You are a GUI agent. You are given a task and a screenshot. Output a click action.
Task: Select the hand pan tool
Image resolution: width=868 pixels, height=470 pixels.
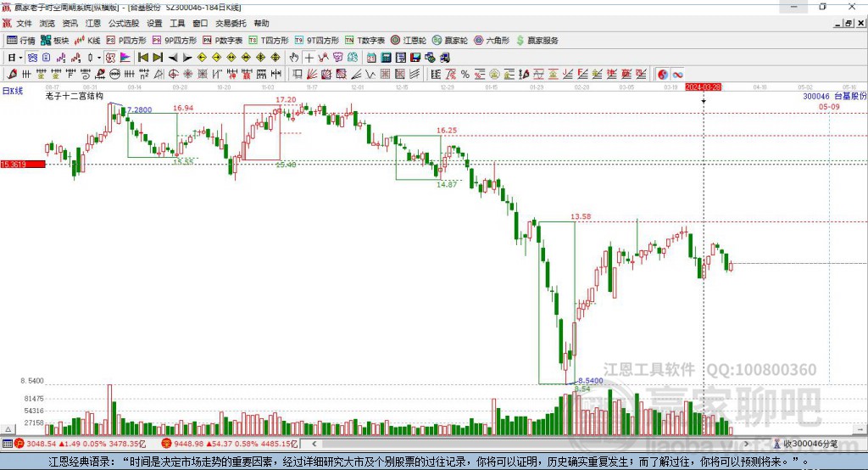[x=294, y=58]
